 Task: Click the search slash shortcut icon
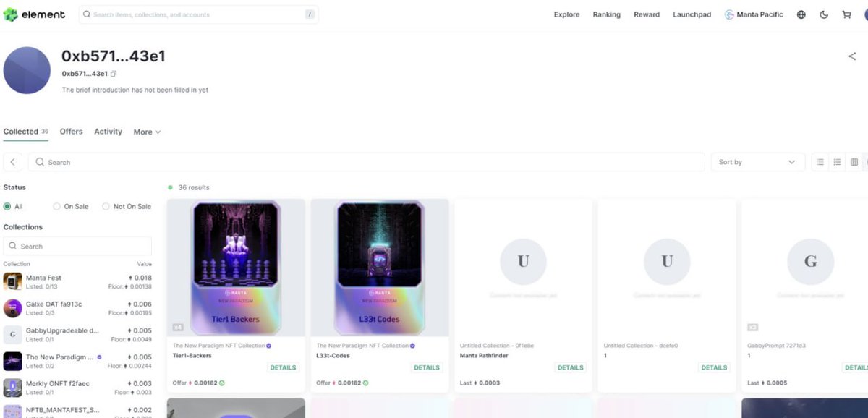point(310,14)
